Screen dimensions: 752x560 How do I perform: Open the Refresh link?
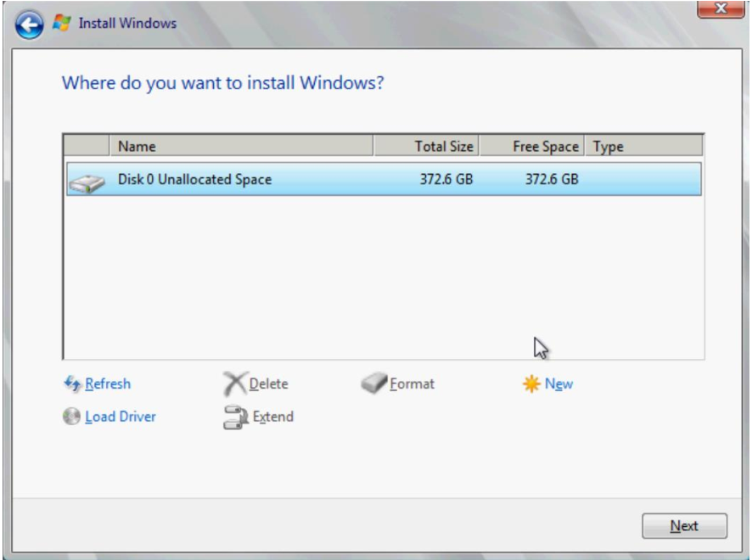click(x=108, y=384)
